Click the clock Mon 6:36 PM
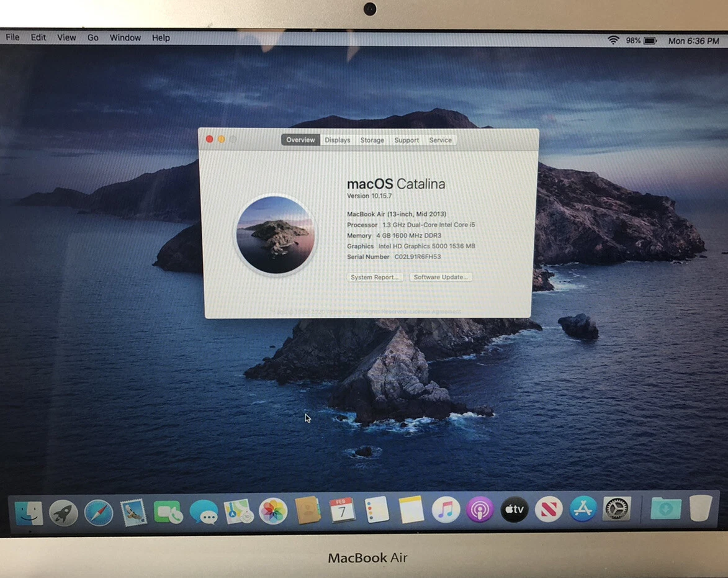 [x=694, y=41]
